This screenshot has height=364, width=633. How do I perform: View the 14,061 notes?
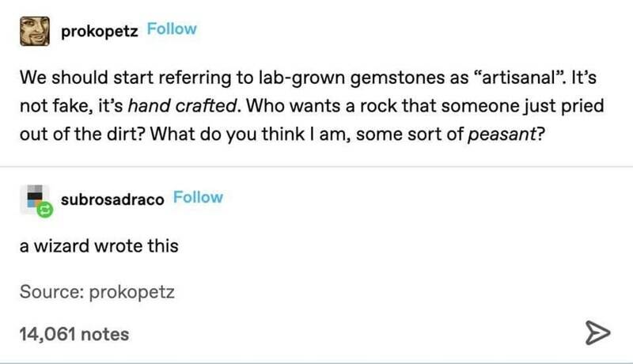(x=74, y=334)
